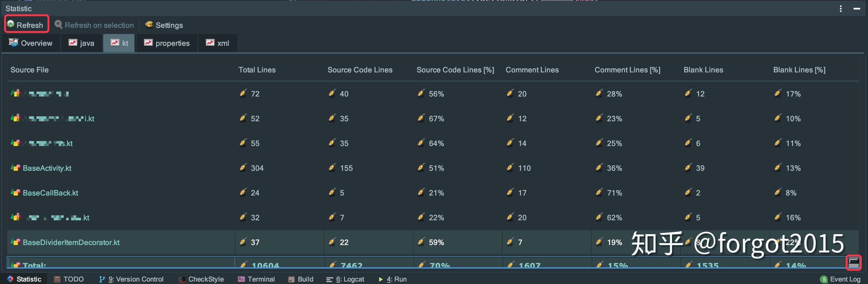Open the Event Log
The height and width of the screenshot is (284, 868).
[x=840, y=279]
